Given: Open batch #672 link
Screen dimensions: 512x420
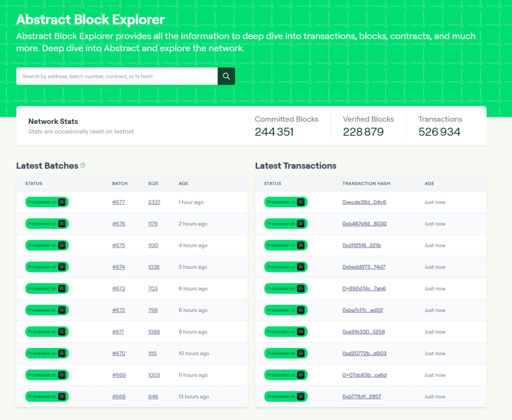Looking at the screenshot, I should (x=118, y=310).
